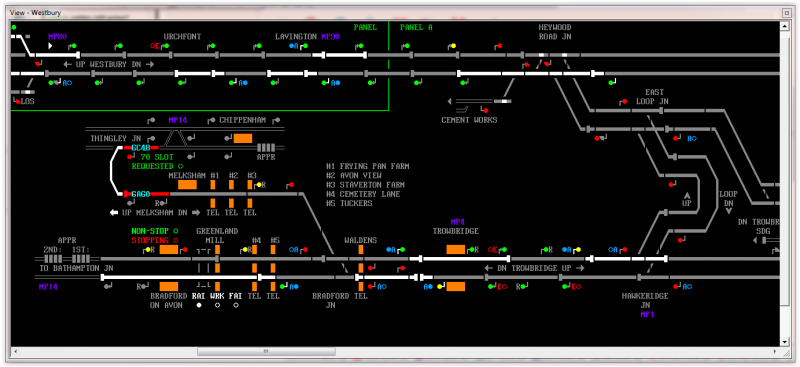This screenshot has height=367, width=800.
Task: Select the NON-STOP indicator circle
Action: click(x=176, y=231)
